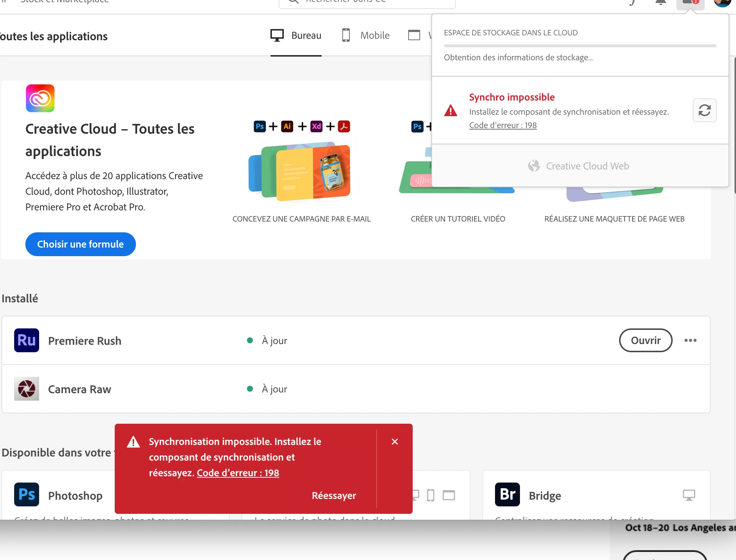Screen dimensions: 736x560
Task: Click the cloud storage progress bar
Action: pyautogui.click(x=580, y=46)
